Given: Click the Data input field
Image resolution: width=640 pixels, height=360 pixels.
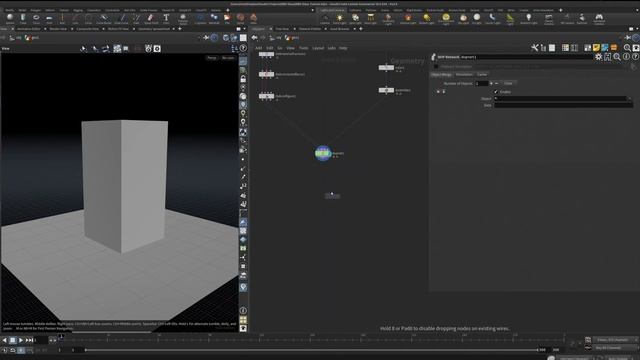Looking at the screenshot, I should point(563,105).
